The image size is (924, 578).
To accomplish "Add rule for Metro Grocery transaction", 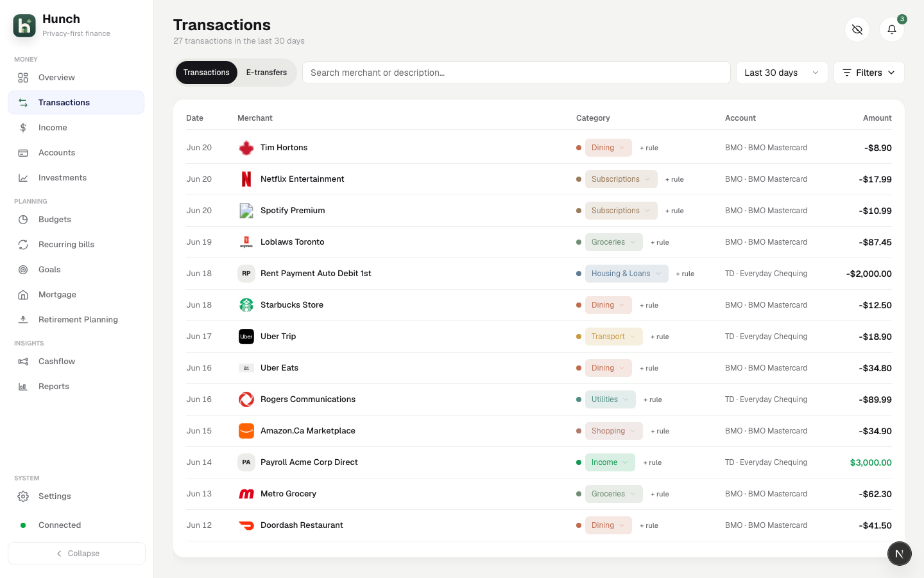I will click(x=660, y=494).
